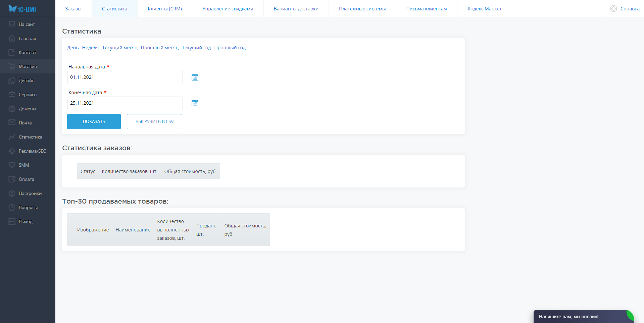Open the online chat widget
Viewport: 644px width, 323px height.
click(x=584, y=317)
